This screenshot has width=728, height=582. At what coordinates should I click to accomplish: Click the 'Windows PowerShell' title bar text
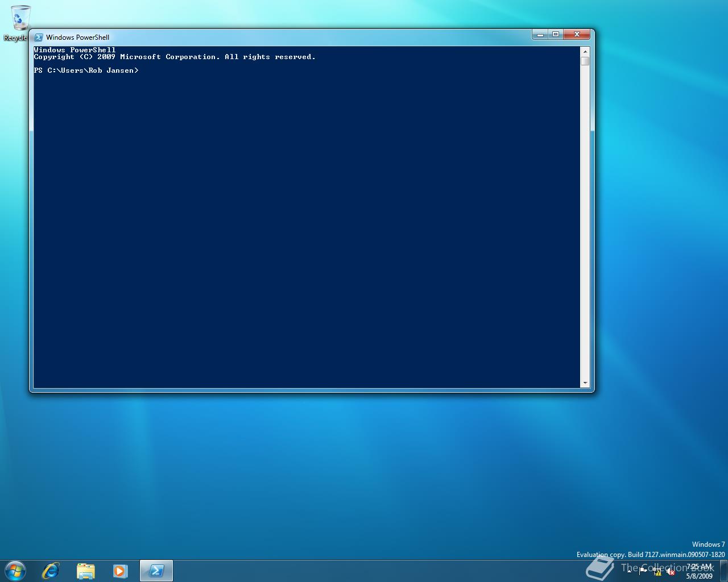77,38
